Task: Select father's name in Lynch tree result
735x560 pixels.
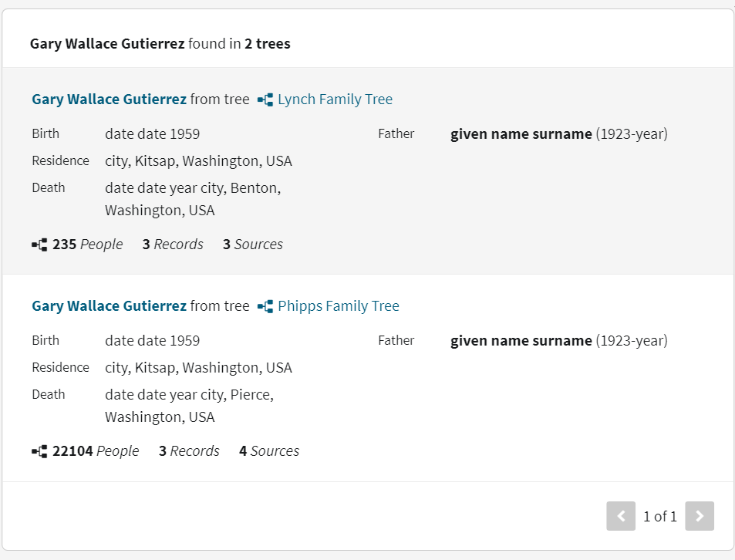Action: 521,134
